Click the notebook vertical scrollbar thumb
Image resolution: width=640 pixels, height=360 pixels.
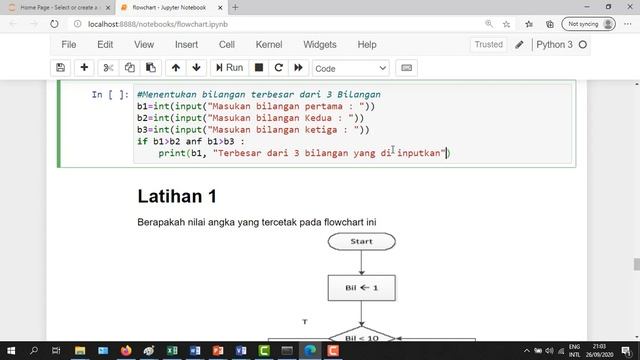tap(637, 264)
